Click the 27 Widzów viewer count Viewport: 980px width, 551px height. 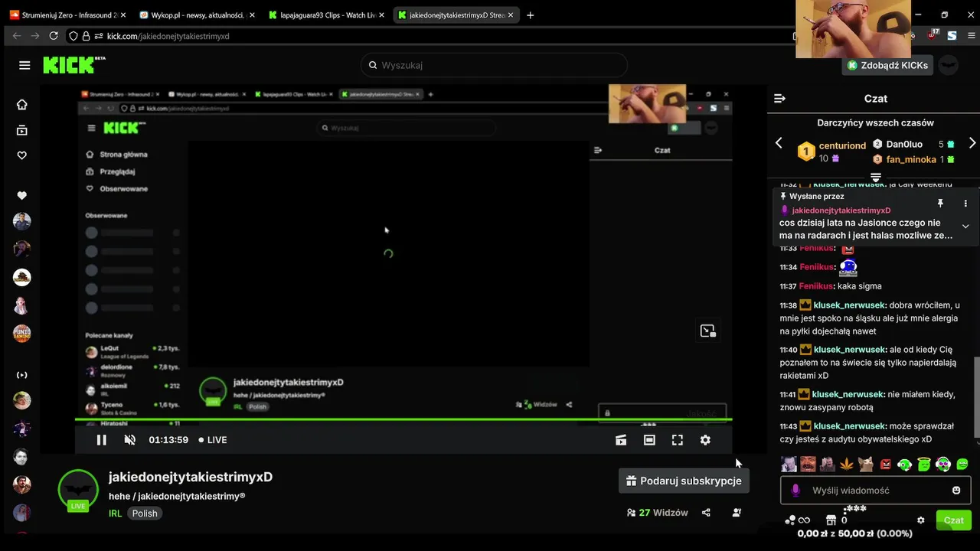point(657,513)
